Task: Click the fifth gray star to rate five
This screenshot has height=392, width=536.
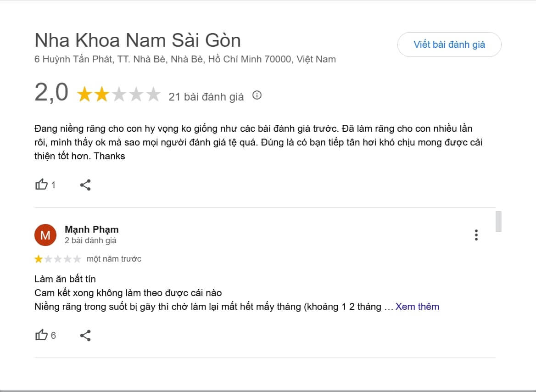Action: (x=153, y=94)
